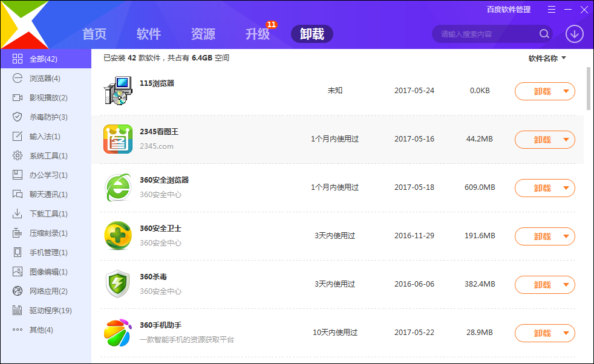Open the 浏览器(4) category in sidebar
The image size is (594, 364).
pyautogui.click(x=17, y=78)
